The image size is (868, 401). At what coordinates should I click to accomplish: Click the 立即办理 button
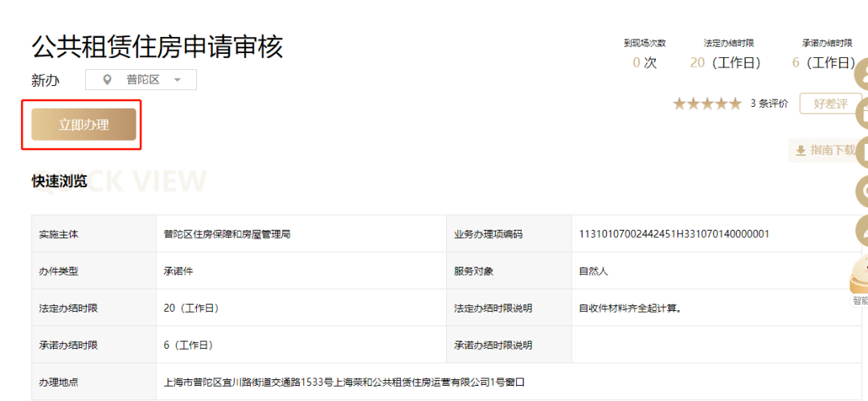coord(84,125)
